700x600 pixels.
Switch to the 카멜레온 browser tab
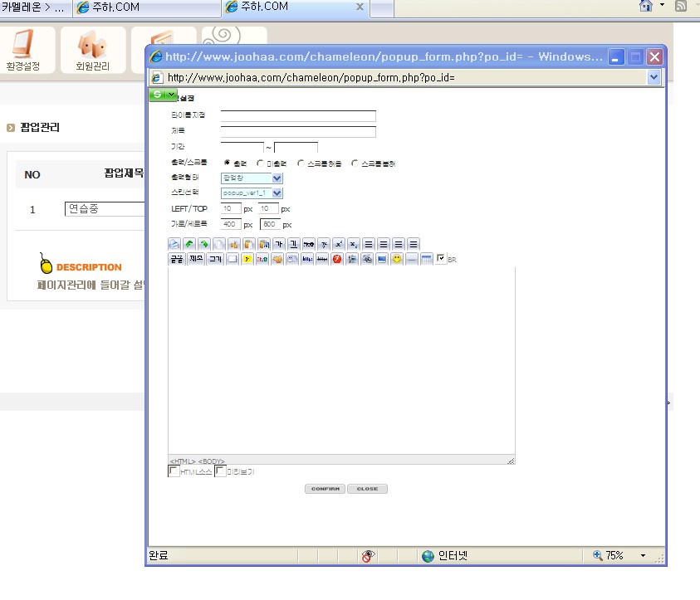coord(36,7)
